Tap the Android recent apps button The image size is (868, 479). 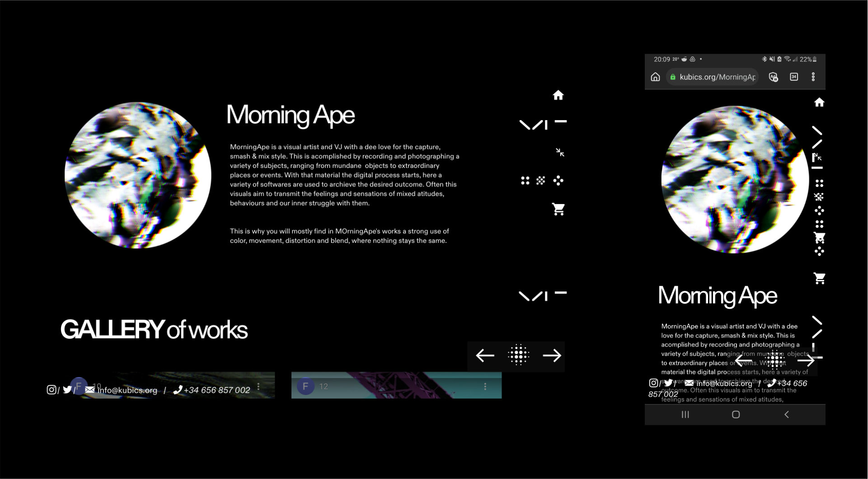tap(685, 414)
